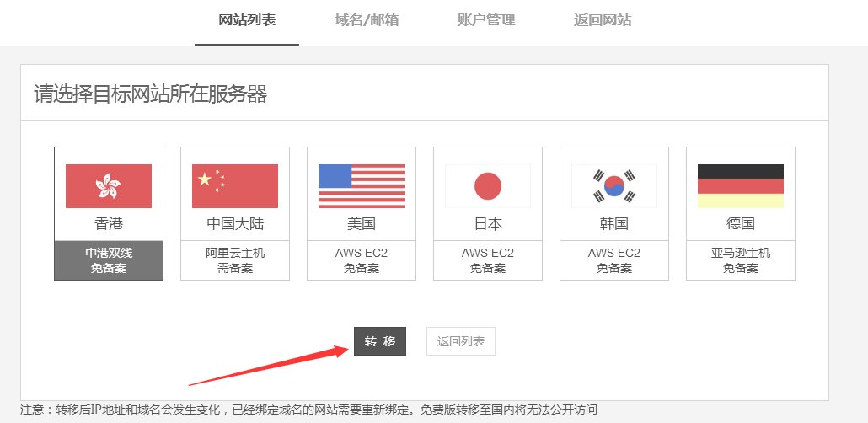Screen dimensions: 868x423
Task: Click the 美国 server name
Action: [x=362, y=223]
